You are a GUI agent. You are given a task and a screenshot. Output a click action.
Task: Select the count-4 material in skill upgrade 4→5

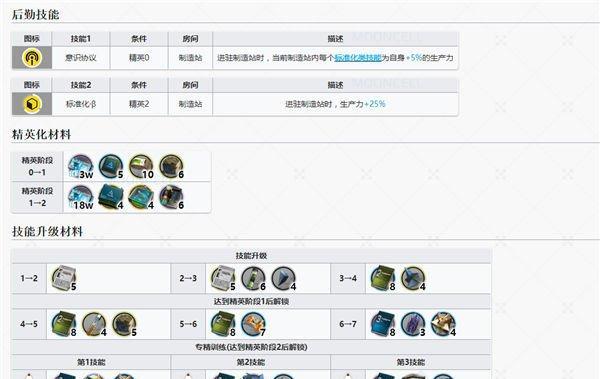[94, 324]
